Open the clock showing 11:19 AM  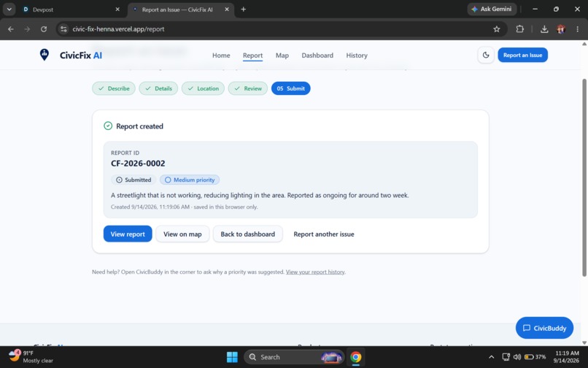coord(566,357)
